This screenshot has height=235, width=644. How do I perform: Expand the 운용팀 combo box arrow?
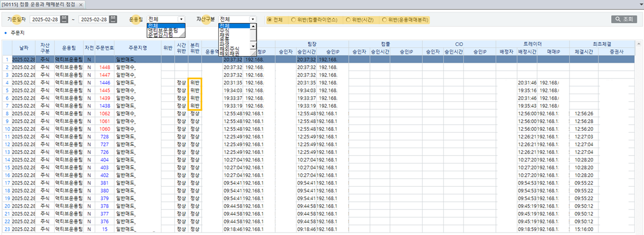[181, 19]
